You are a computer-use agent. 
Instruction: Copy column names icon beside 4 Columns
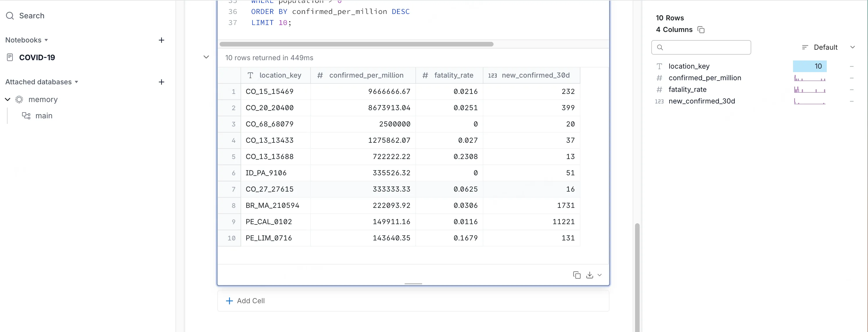[701, 30]
